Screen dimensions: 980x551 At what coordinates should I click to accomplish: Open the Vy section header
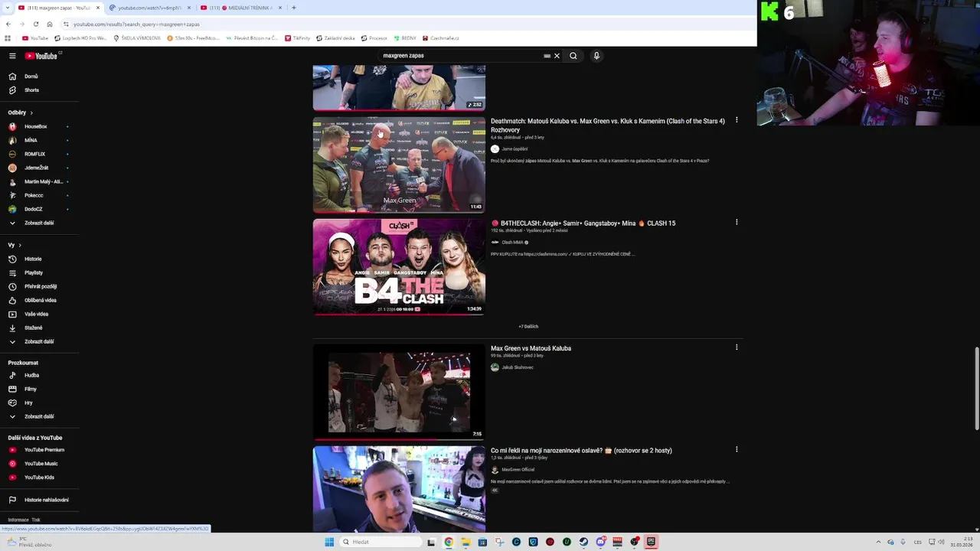[15, 245]
